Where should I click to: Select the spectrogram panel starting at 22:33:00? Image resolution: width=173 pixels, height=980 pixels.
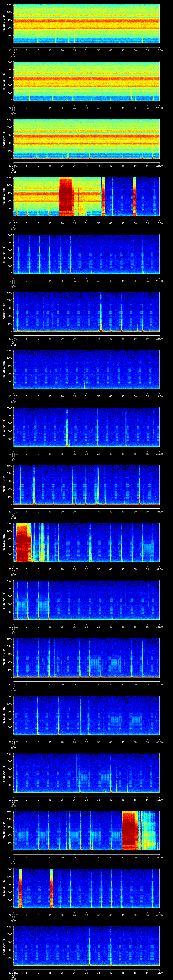pos(86,658)
